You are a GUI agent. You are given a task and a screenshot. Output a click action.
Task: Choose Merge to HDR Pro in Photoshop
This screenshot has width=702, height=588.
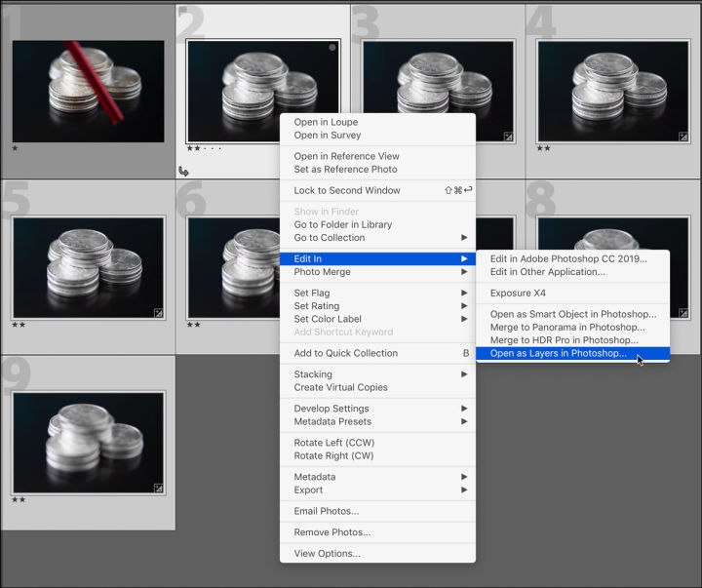point(573,340)
